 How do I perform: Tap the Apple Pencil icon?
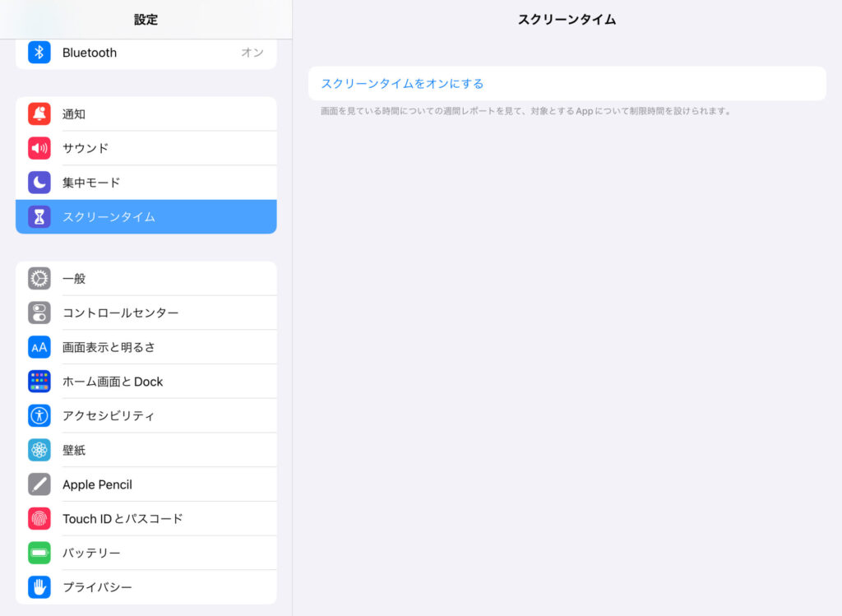[39, 484]
